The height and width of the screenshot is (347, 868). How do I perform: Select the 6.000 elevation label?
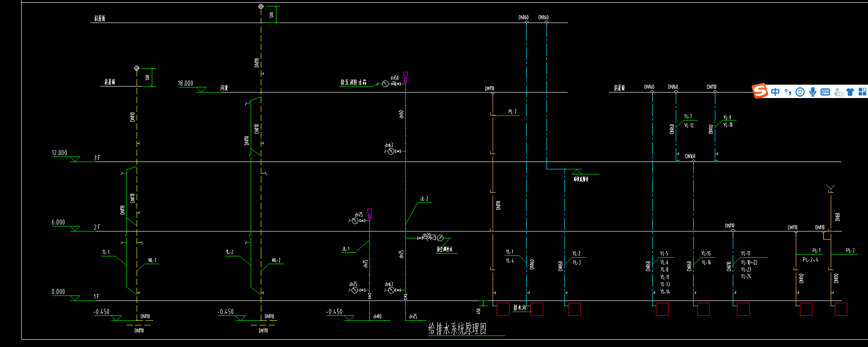tap(58, 222)
